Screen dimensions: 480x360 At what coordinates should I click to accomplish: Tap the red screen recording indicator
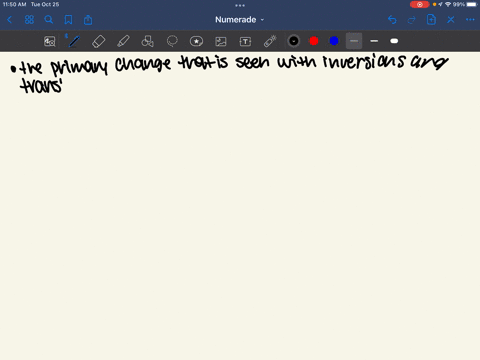(420, 4)
